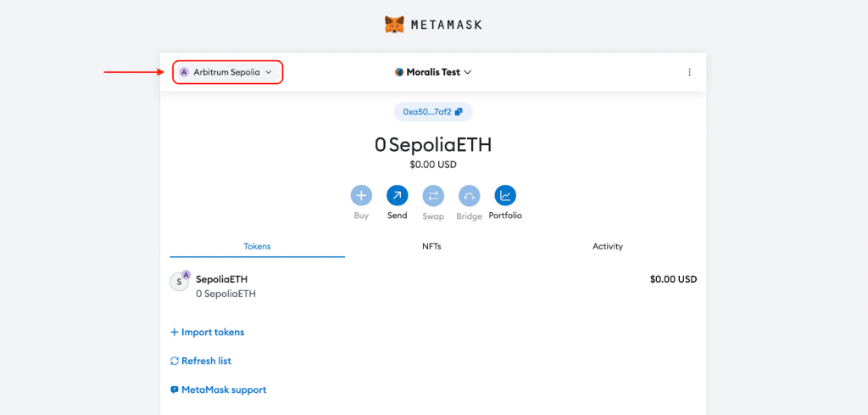Viewport: 868px width, 415px height.
Task: Open the three-dot account options menu
Action: pos(689,72)
